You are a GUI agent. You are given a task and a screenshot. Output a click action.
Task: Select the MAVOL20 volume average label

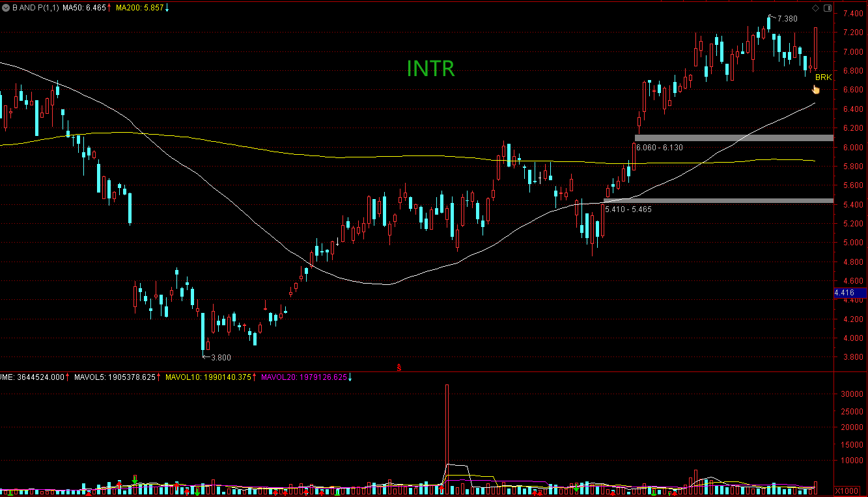coord(304,377)
